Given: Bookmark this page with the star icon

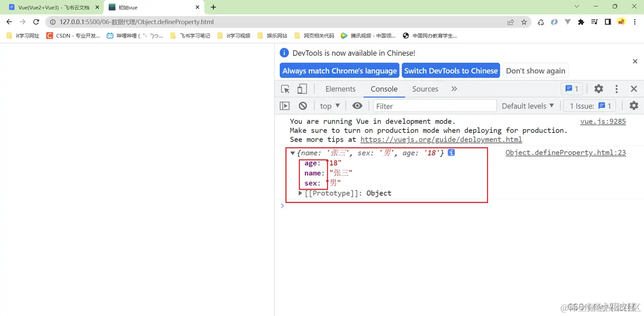Looking at the screenshot, I should point(524,22).
